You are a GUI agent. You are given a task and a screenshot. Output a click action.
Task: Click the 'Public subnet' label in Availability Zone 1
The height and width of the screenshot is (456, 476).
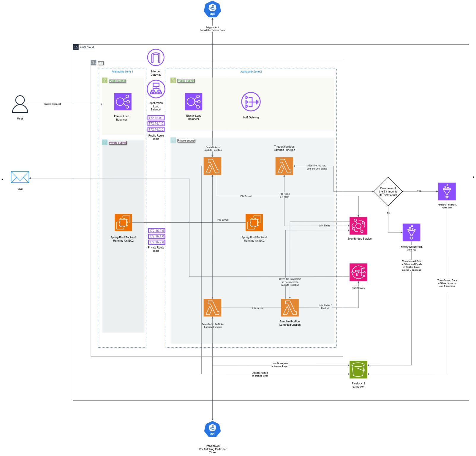point(118,81)
